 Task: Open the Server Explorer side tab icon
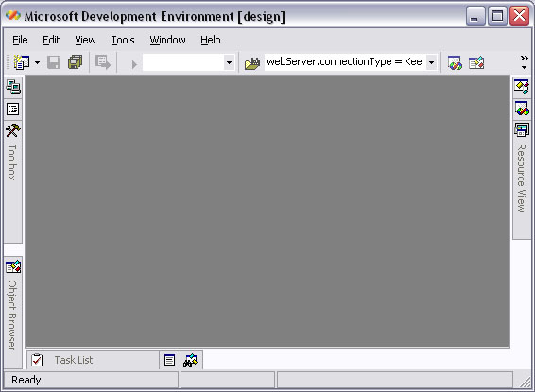coord(13,87)
